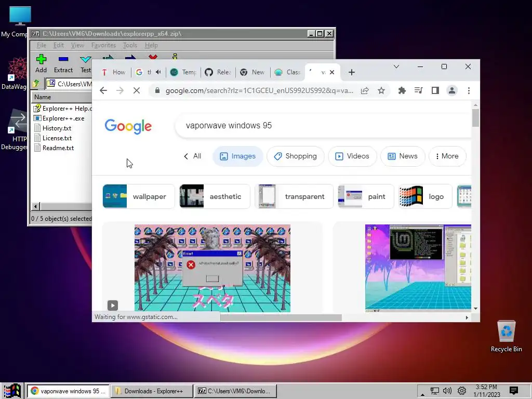Switch to the Temp tab in Chrome
This screenshot has width=532, height=399.
(x=183, y=72)
